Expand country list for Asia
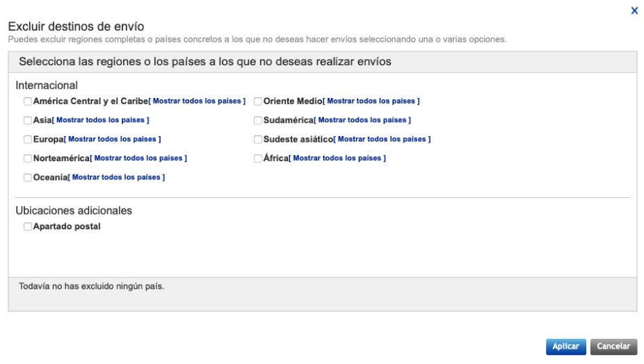 [101, 120]
